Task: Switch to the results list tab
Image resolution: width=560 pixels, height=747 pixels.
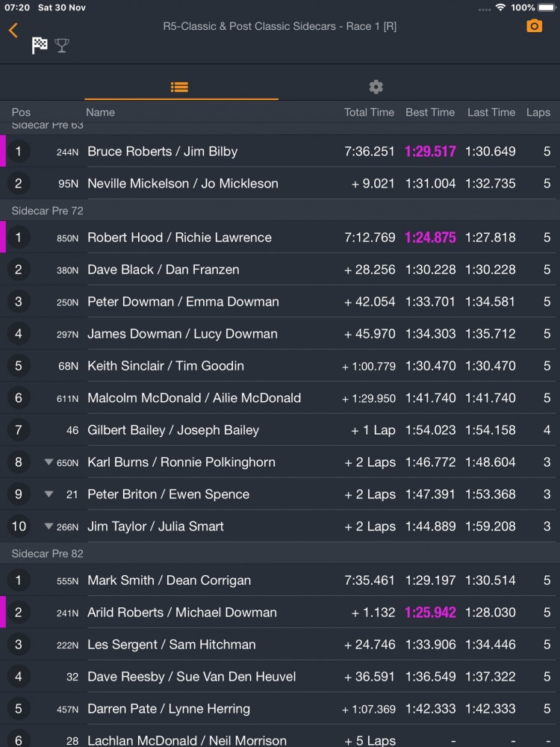Action: [x=179, y=87]
